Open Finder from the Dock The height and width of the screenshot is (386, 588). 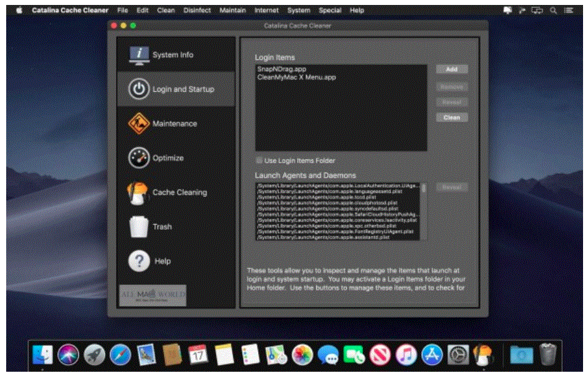(x=42, y=354)
